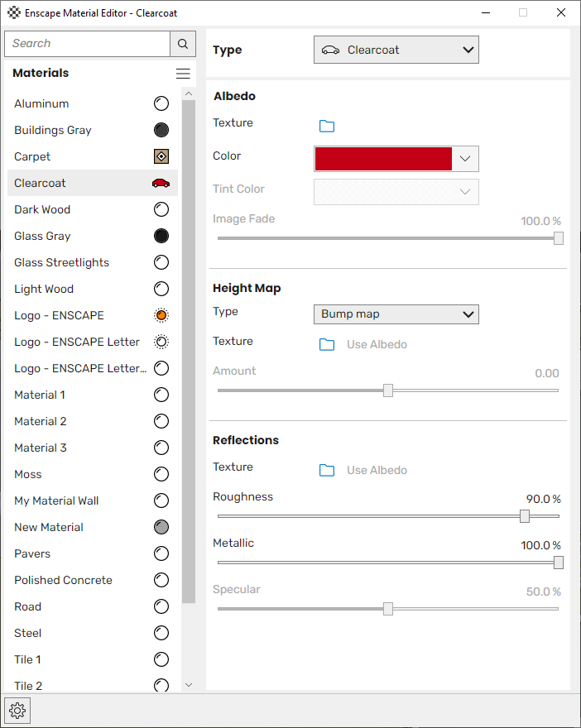Expand the Albedo Color dropdown arrow

pyautogui.click(x=465, y=159)
